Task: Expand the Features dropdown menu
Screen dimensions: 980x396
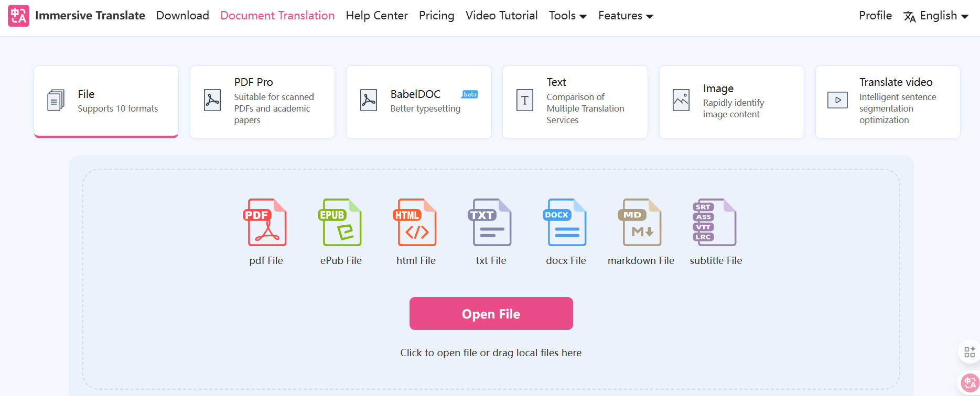Action: point(626,16)
